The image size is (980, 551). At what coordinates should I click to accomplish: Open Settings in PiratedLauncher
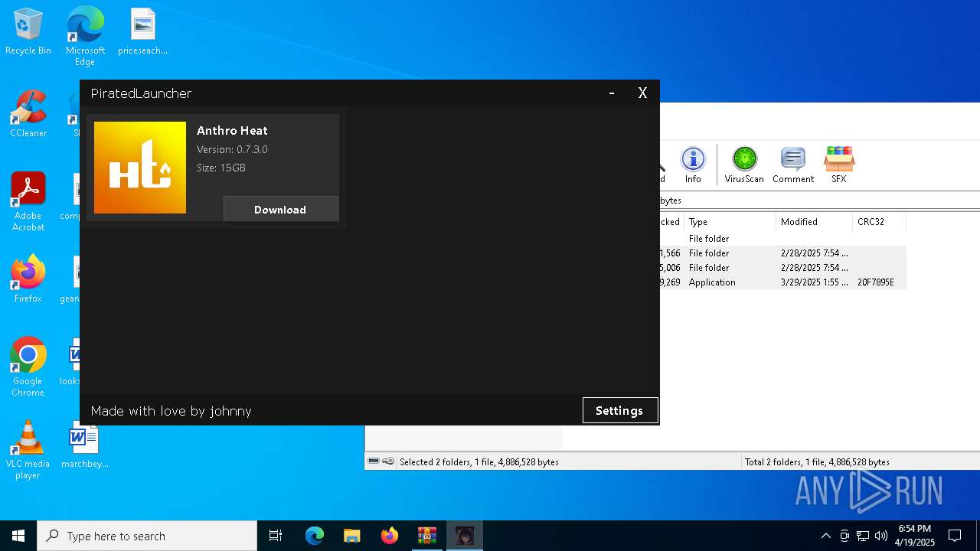point(619,410)
